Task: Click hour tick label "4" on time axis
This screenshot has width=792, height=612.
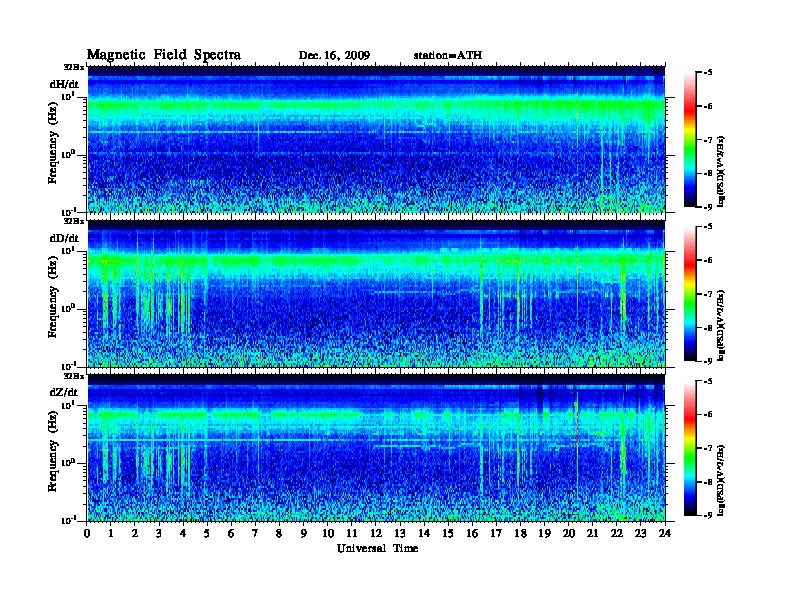Action: click(183, 533)
